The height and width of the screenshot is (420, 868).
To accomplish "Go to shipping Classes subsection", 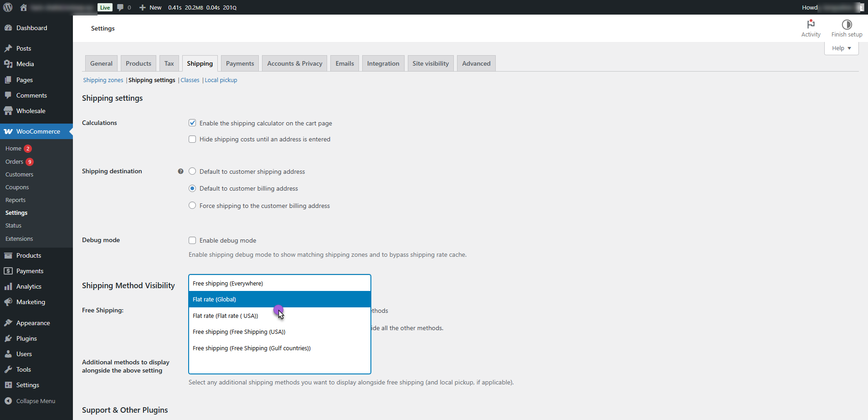I will pos(190,80).
